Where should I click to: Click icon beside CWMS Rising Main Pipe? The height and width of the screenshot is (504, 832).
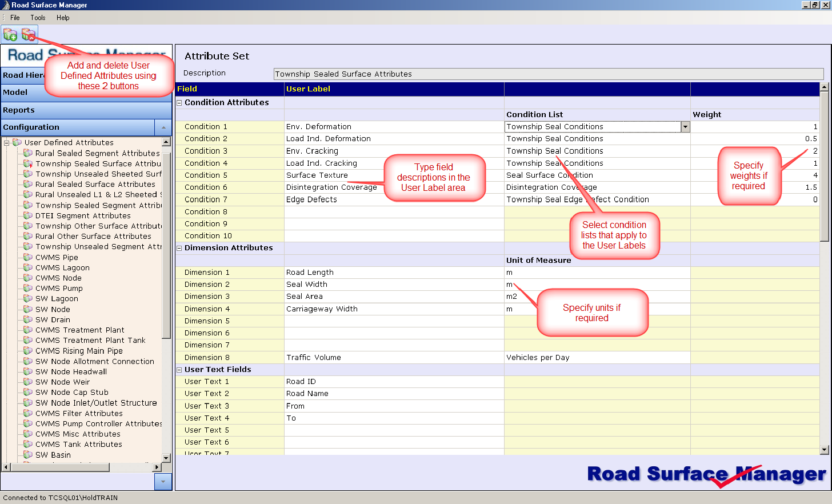tap(27, 351)
